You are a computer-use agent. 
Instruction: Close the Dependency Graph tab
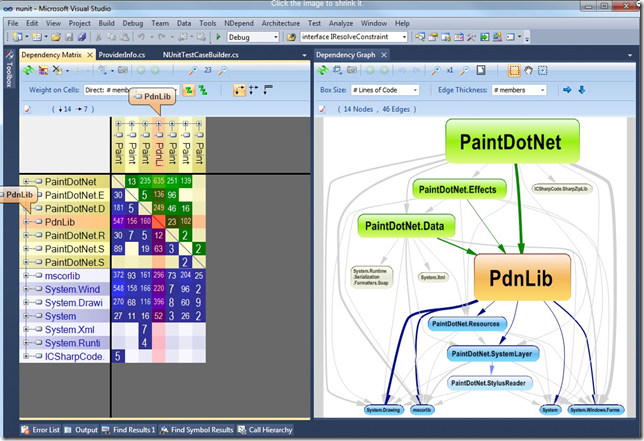pyautogui.click(x=384, y=55)
